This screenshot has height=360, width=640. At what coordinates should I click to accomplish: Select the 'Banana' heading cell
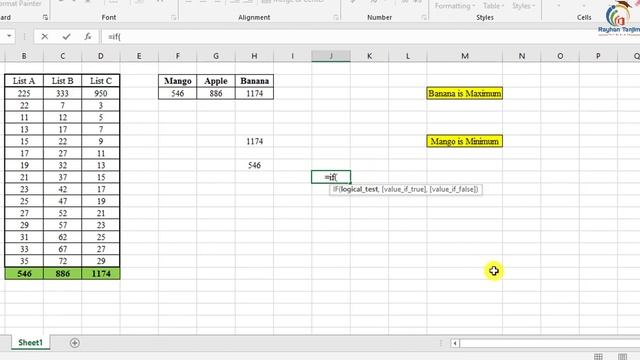click(254, 81)
